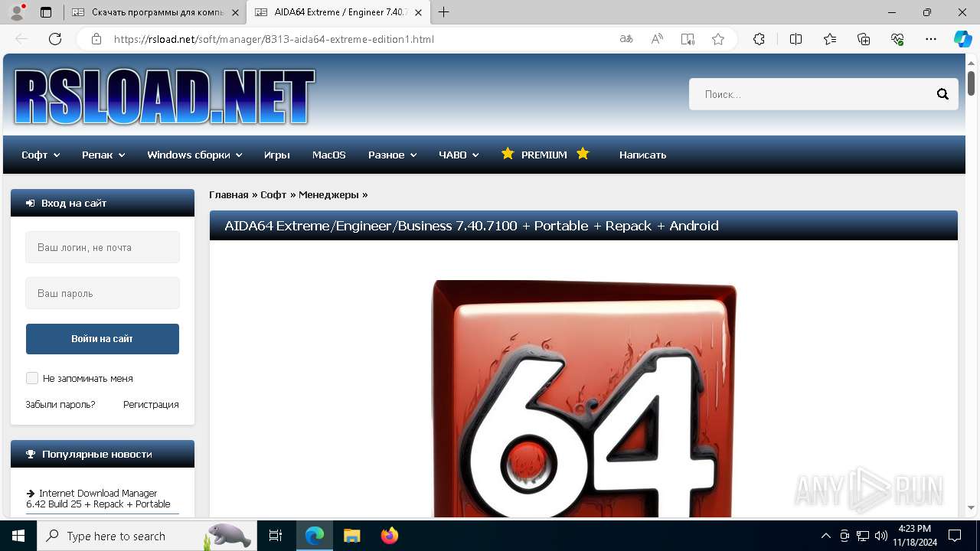This screenshot has width=980, height=551.
Task: Open the notification center icon
Action: 955,536
